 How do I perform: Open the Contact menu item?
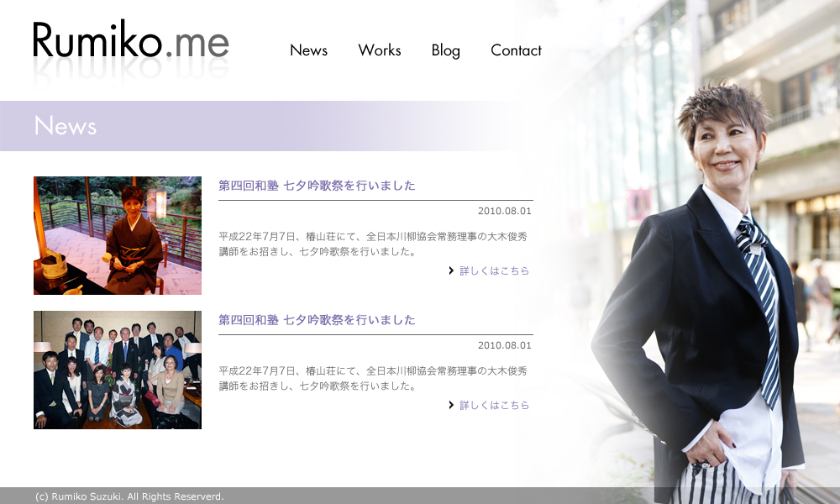coord(516,50)
